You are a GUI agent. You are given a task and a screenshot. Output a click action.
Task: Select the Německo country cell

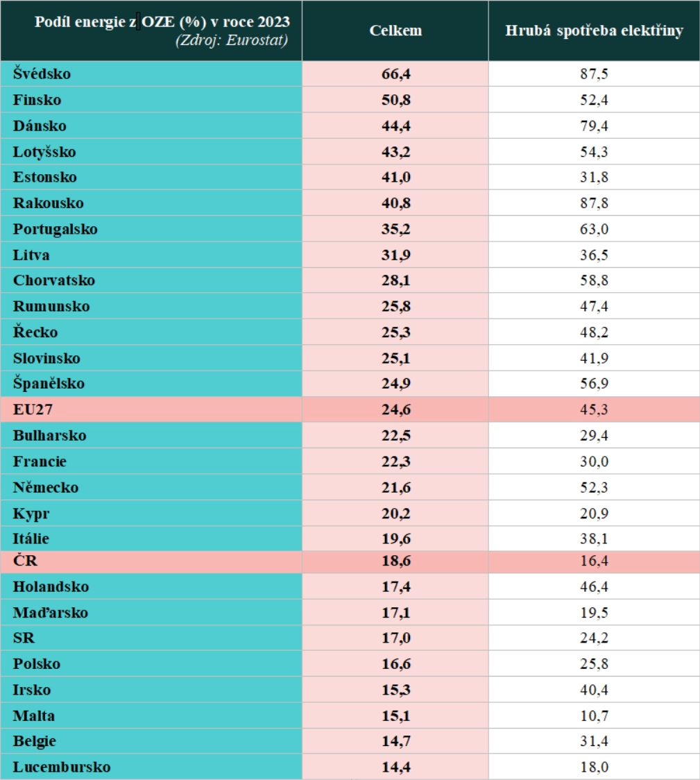(46, 487)
